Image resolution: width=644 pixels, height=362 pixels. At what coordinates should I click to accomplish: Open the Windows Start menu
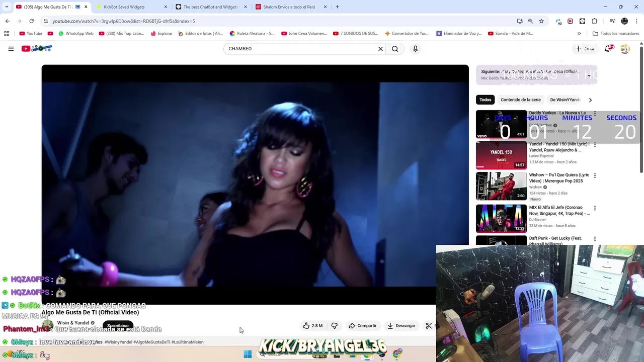tap(248, 354)
